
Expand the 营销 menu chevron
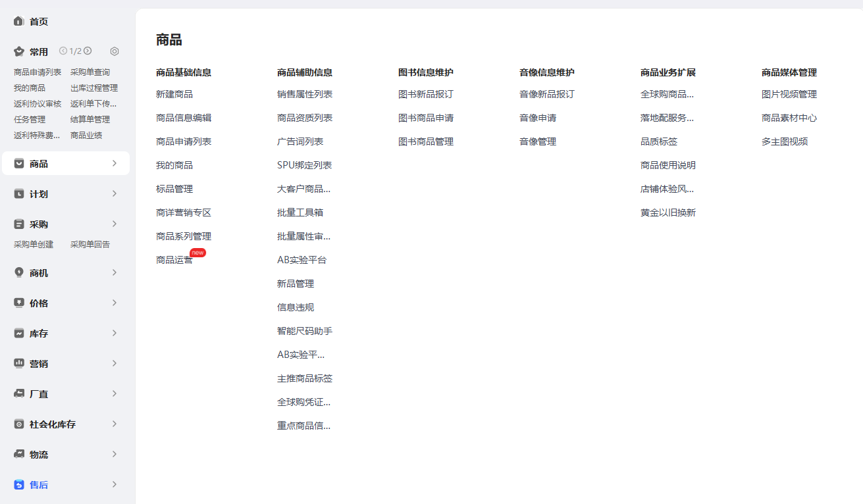115,363
